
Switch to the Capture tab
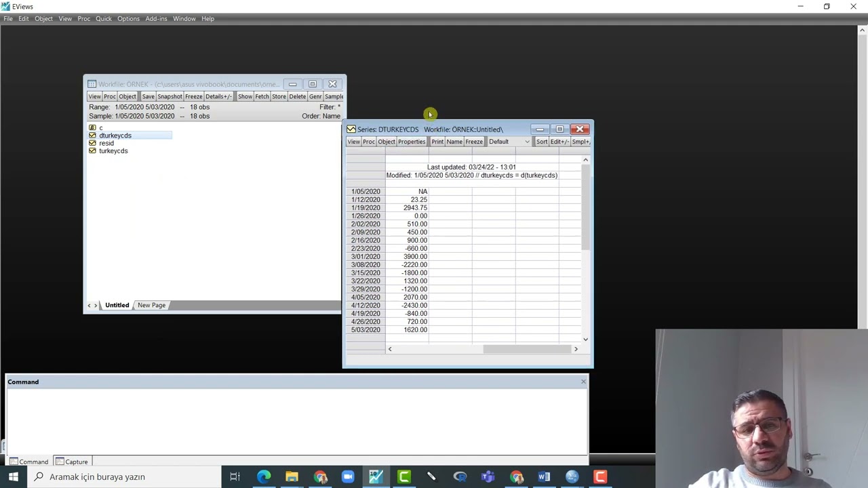[x=72, y=462]
